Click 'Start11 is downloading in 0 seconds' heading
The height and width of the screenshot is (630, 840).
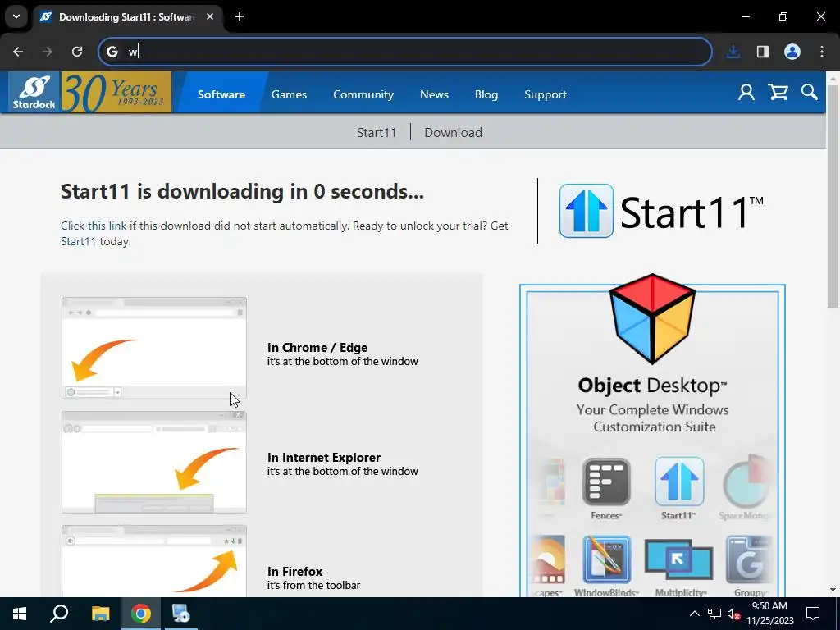242,191
